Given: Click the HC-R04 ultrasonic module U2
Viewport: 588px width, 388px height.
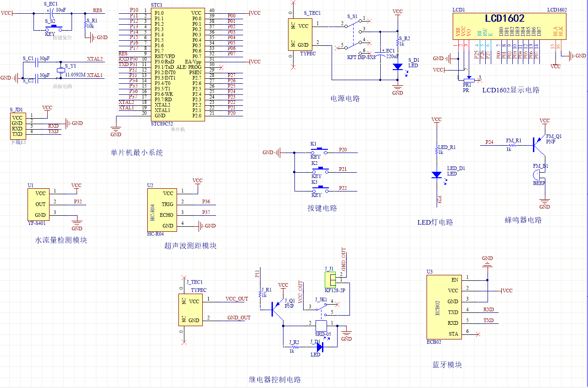Looking at the screenshot, I should pos(162,209).
